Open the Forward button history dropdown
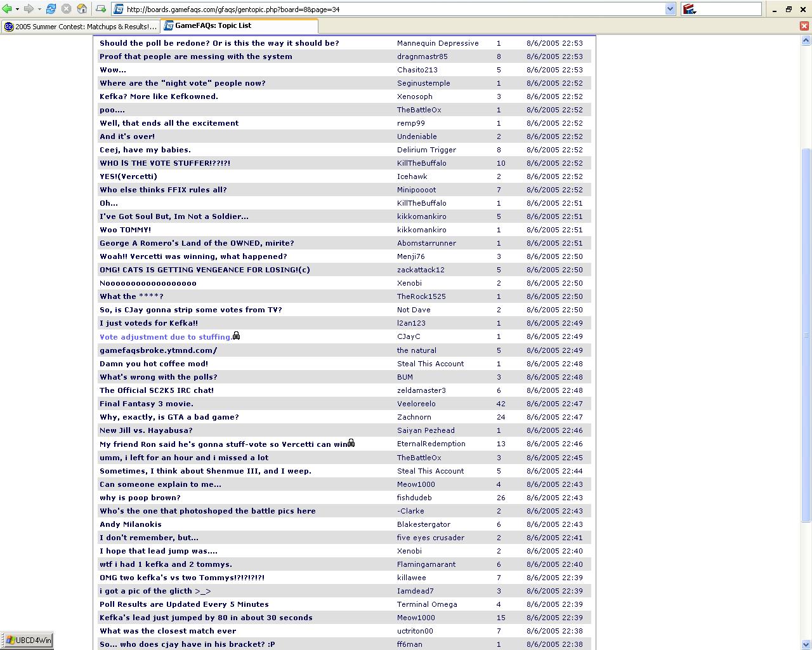The image size is (812, 650). click(x=39, y=9)
